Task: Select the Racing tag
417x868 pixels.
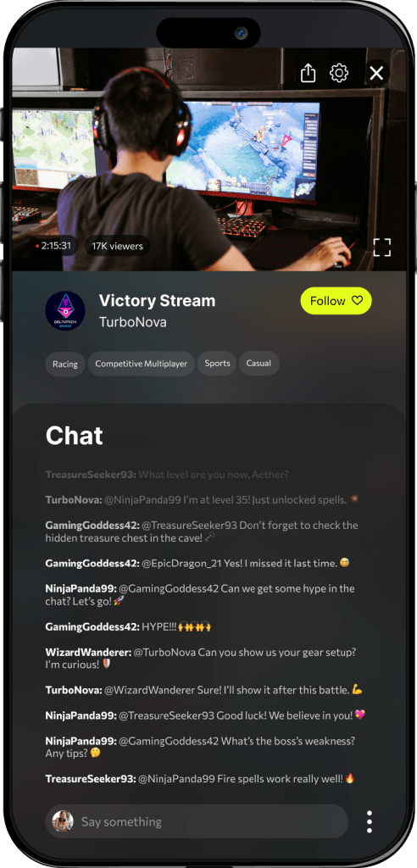Action: 65,364
